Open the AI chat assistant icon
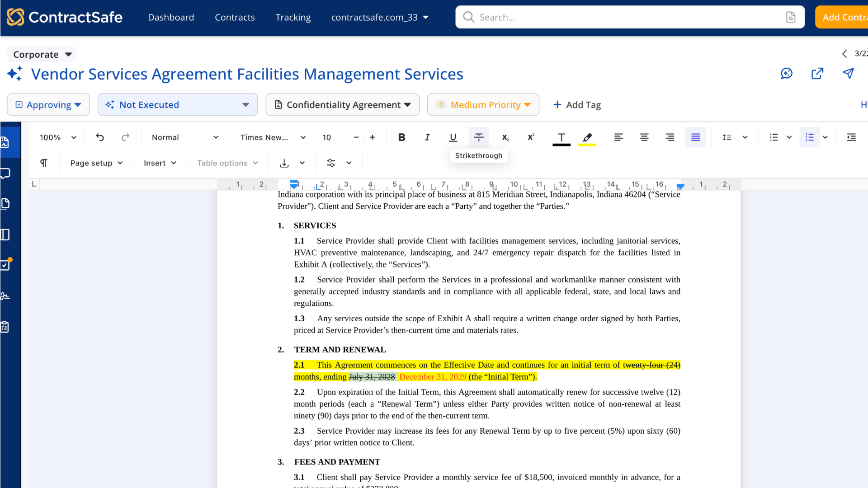Viewport: 868px width, 488px height. [x=787, y=73]
